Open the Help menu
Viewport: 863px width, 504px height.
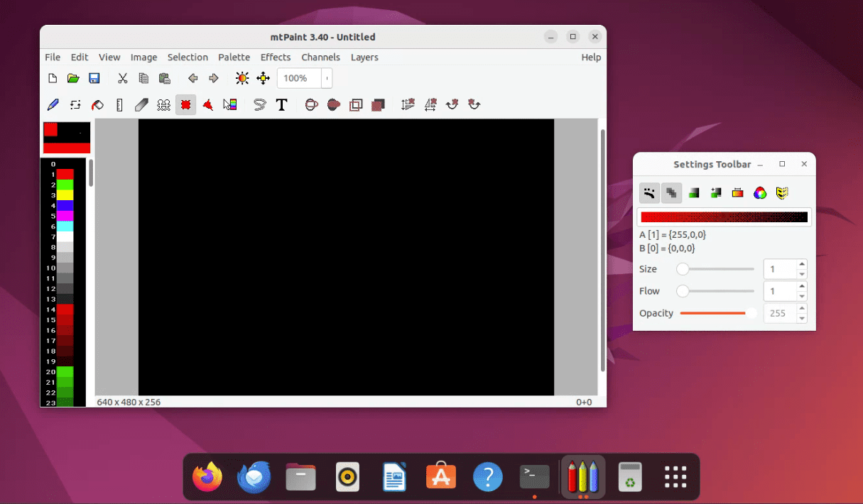[591, 57]
